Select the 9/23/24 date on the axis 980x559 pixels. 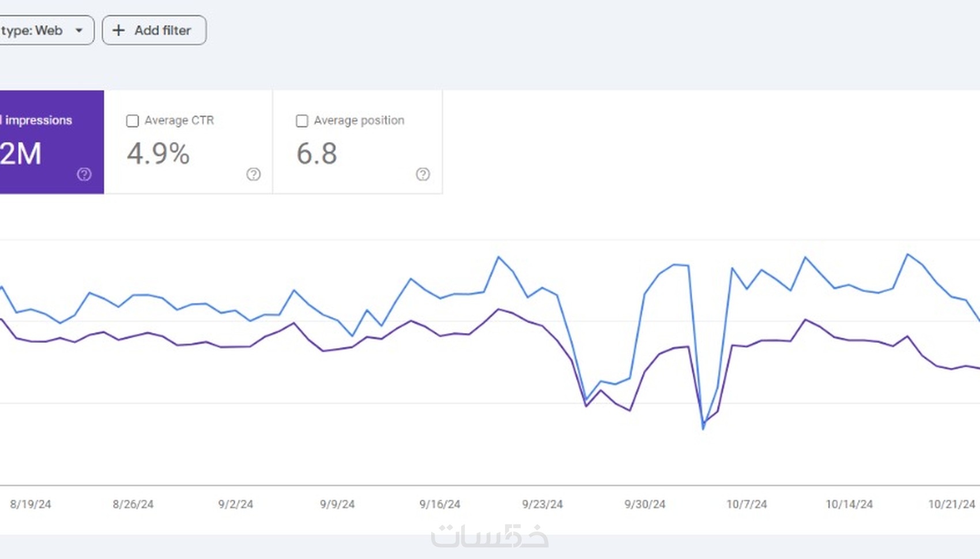[542, 504]
